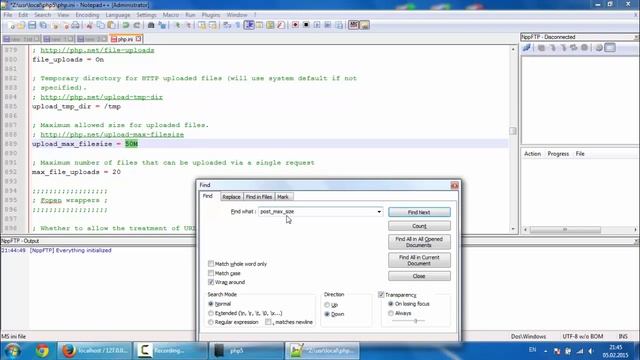Open the php.net/upload-max-filesize link
This screenshot has height=360, width=640.
(x=112, y=134)
